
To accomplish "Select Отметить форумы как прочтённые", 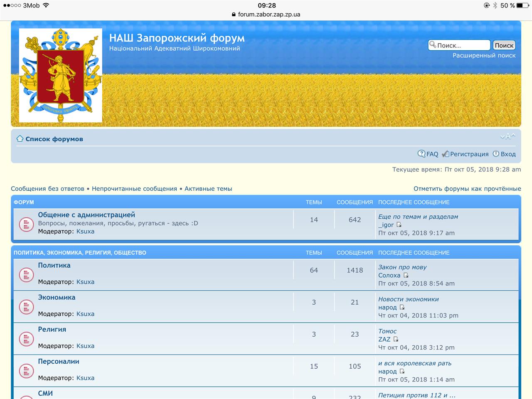I will 467,189.
